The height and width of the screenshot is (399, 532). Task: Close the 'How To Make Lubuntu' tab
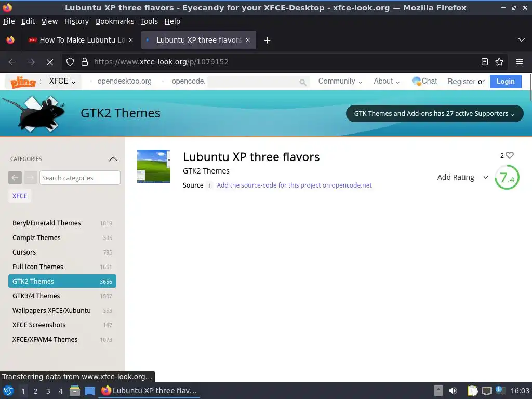pos(131,40)
